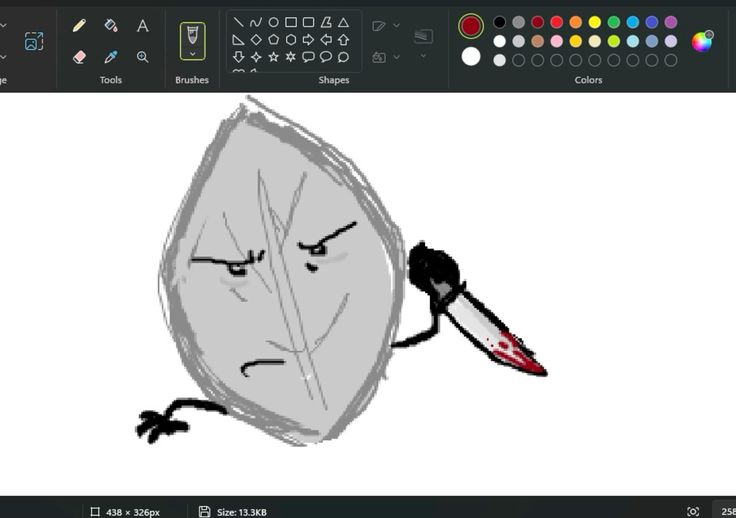Select the Color picker eyedropper tool
736x518 pixels.
(x=111, y=57)
